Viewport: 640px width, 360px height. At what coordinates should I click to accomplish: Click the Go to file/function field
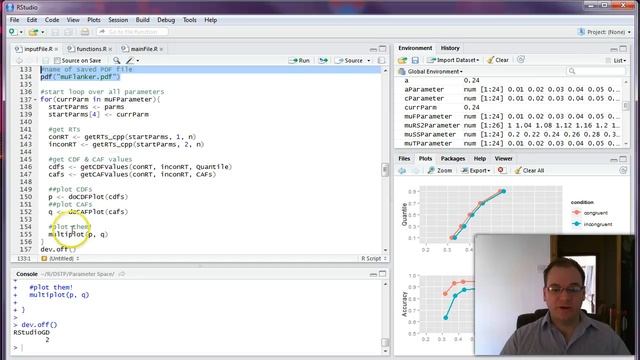[x=133, y=32]
